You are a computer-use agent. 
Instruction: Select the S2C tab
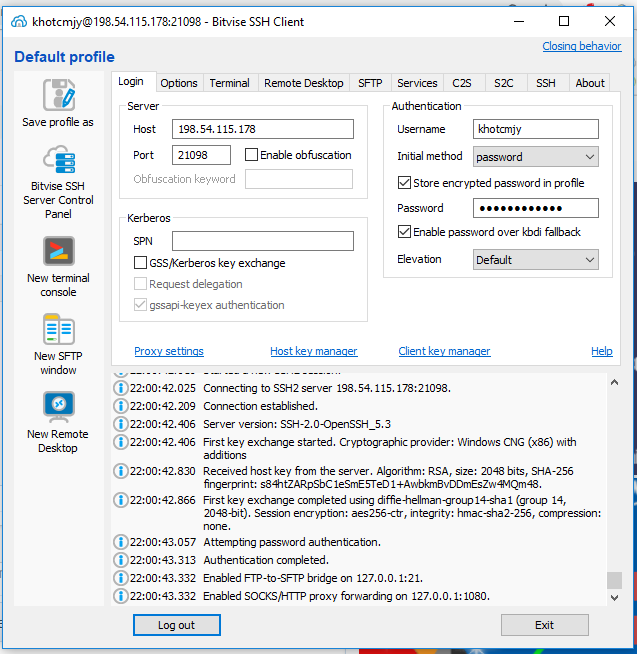[504, 83]
